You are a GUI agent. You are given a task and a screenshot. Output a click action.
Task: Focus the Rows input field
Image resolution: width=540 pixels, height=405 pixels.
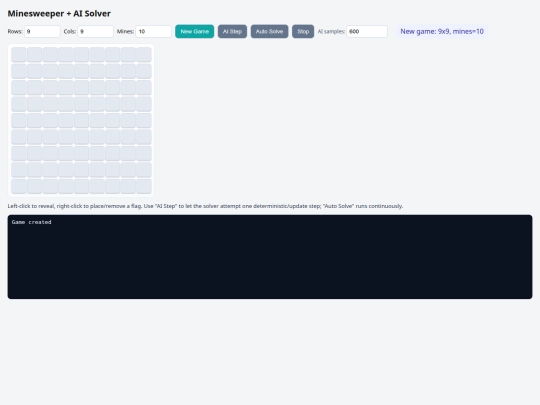(42, 31)
